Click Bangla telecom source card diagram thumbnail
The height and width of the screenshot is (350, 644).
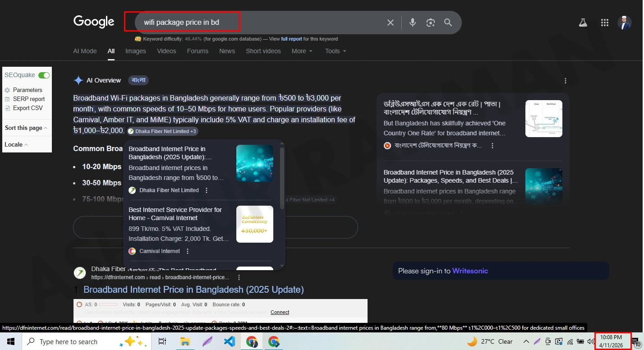[544, 119]
